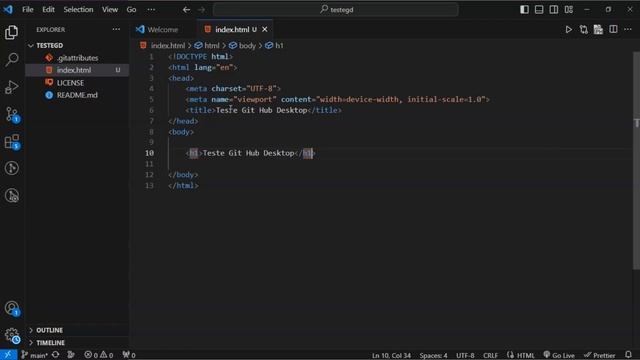This screenshot has width=640, height=360.
Task: Click the testegd command center search box
Action: click(x=336, y=9)
